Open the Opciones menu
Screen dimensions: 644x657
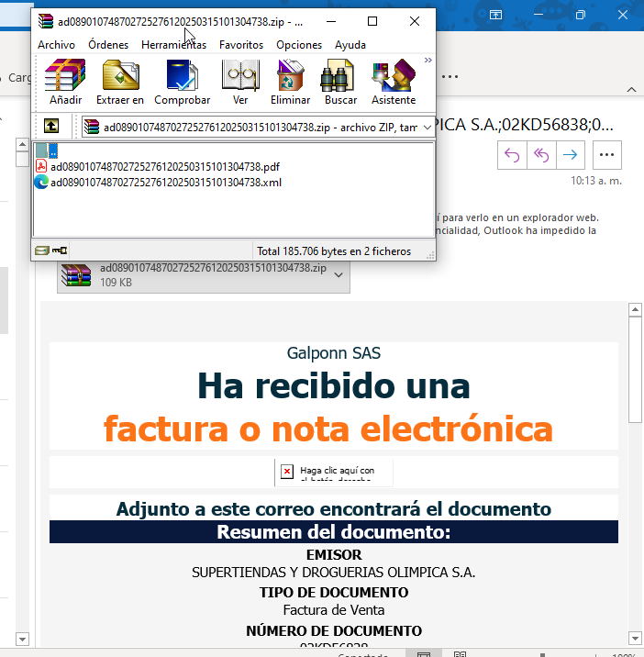coord(299,45)
